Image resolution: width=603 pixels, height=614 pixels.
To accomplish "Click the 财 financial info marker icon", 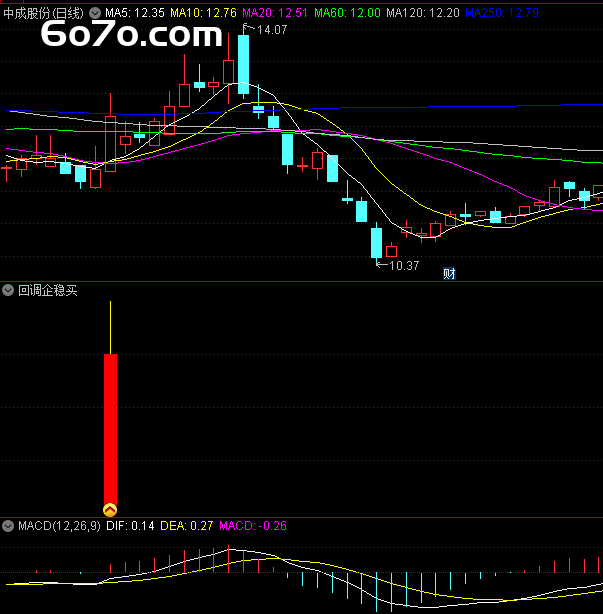I will 449,273.
